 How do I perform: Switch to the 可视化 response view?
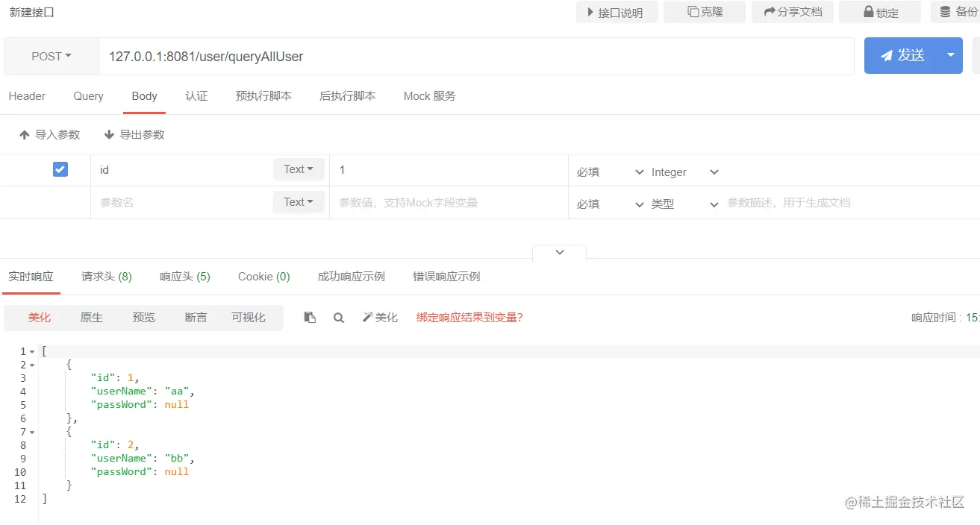coord(249,317)
